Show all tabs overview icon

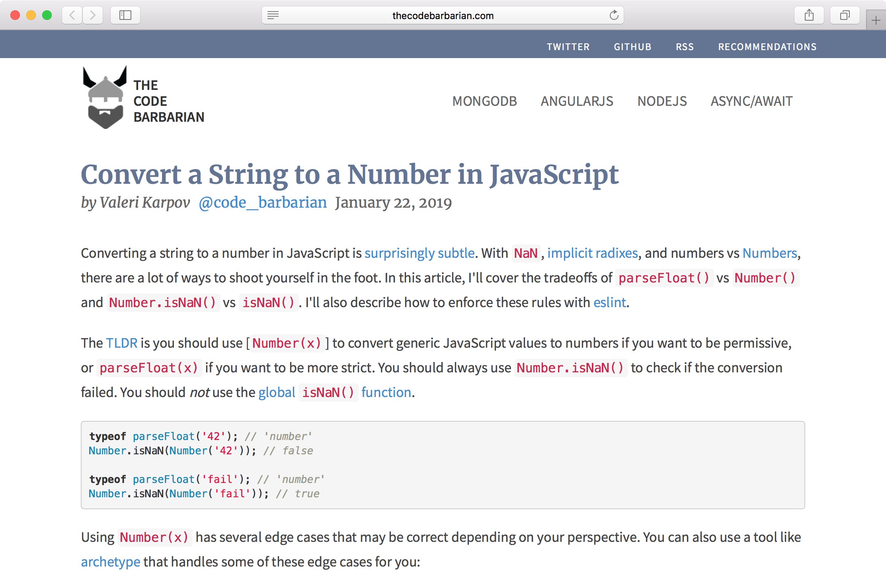845,15
